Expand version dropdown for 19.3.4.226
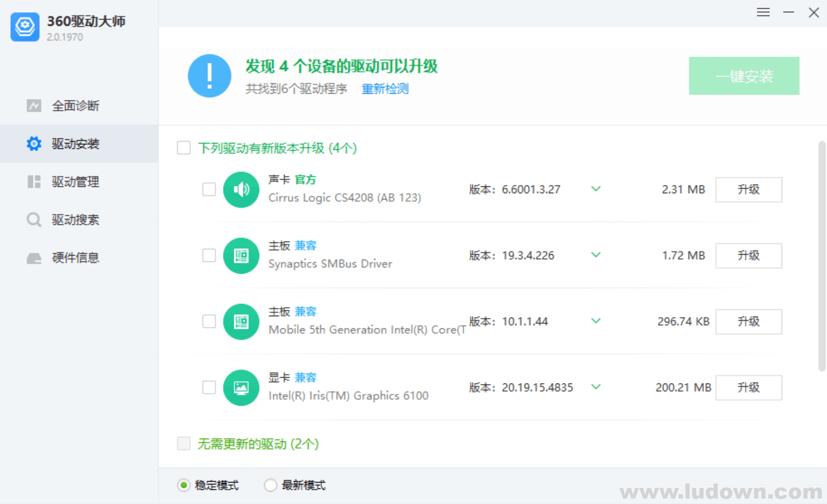 [x=596, y=255]
